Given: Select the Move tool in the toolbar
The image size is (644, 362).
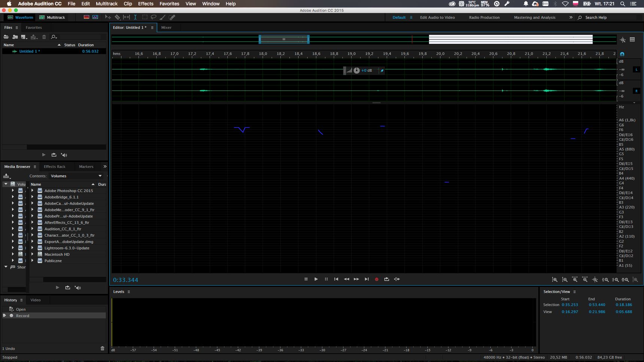Looking at the screenshot, I should 108,17.
